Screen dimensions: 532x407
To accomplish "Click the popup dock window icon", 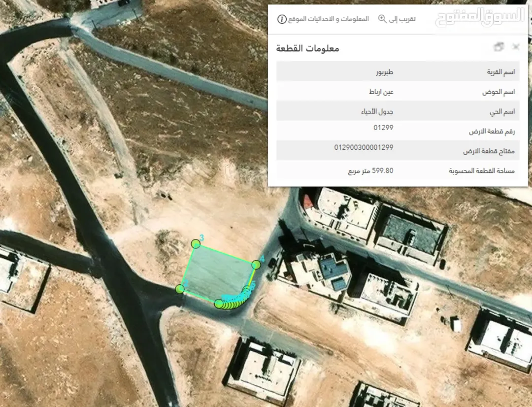I will point(499,47).
